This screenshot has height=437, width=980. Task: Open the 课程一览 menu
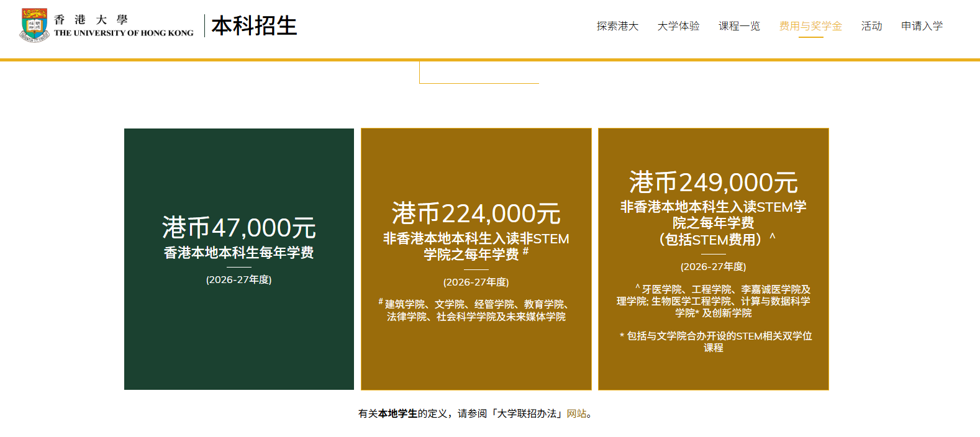[739, 26]
